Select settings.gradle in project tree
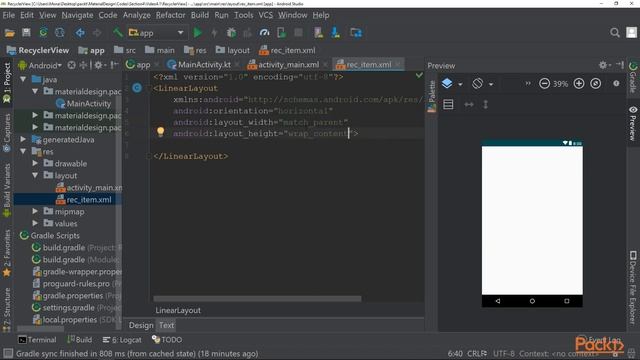Screen dimensions: 640x360 [x=69, y=307]
